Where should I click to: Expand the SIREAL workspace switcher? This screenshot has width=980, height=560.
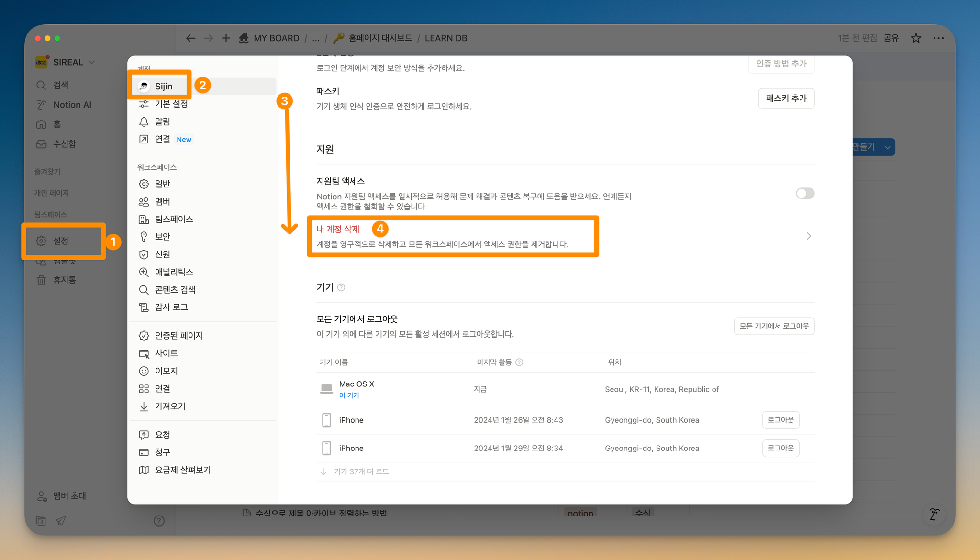(x=66, y=62)
